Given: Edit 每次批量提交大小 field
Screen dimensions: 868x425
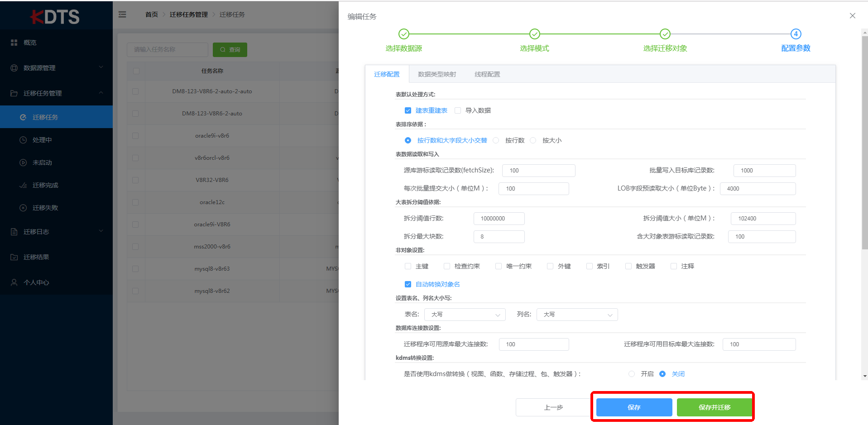Looking at the screenshot, I should pos(534,189).
